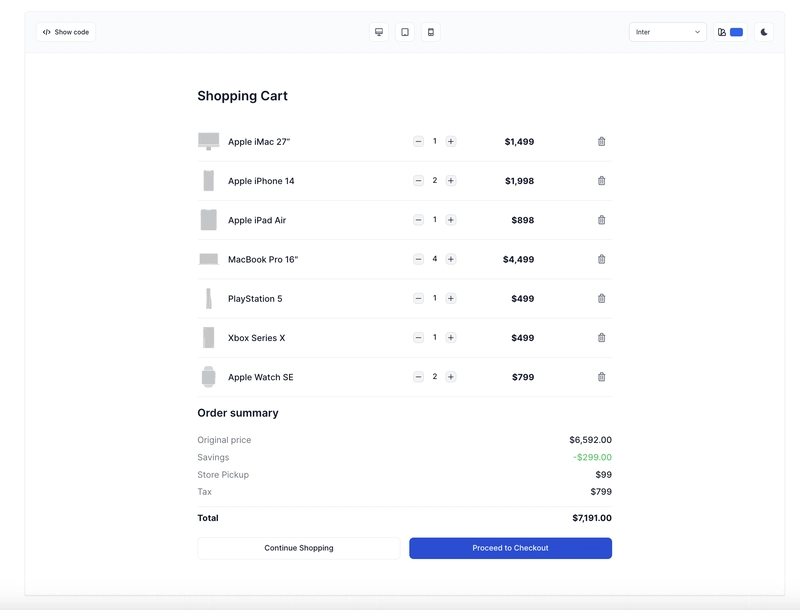Click the Apple iPhone 14 product thumbnail

point(209,181)
